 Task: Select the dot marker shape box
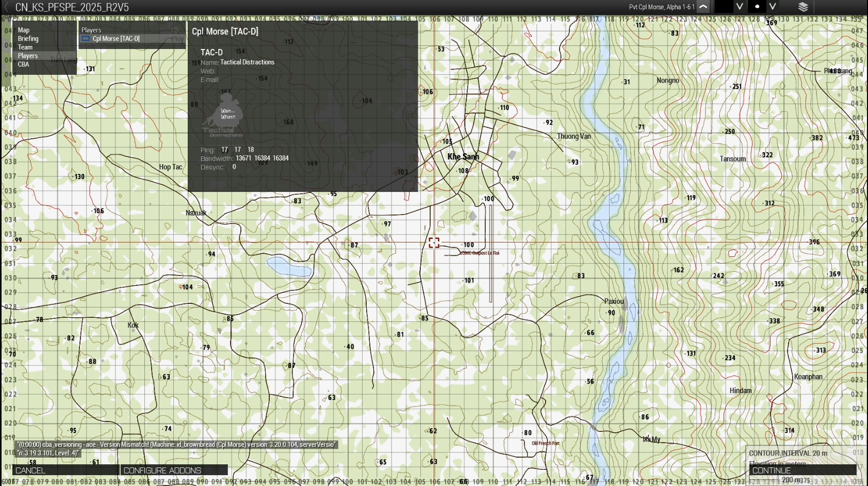pyautogui.click(x=757, y=7)
